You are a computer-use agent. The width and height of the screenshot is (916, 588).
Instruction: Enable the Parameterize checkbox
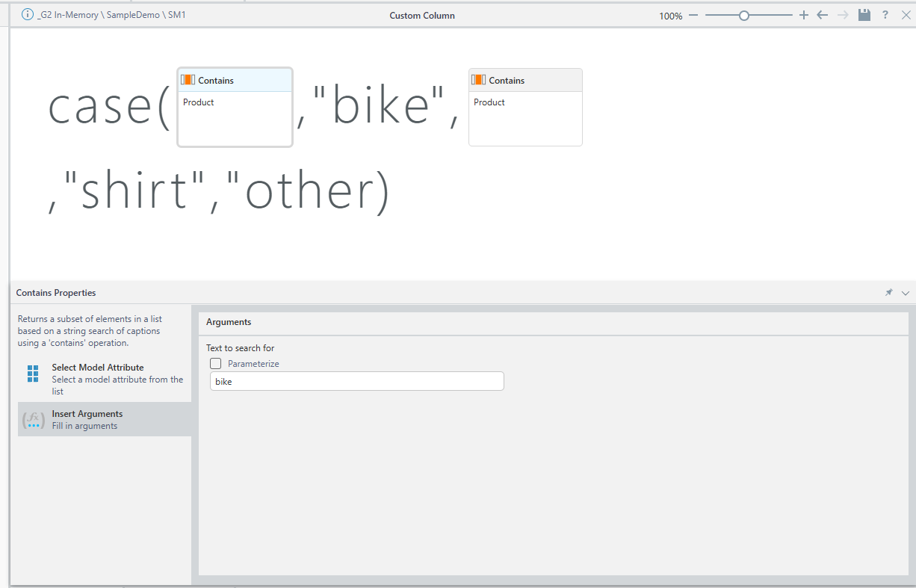pyautogui.click(x=216, y=363)
